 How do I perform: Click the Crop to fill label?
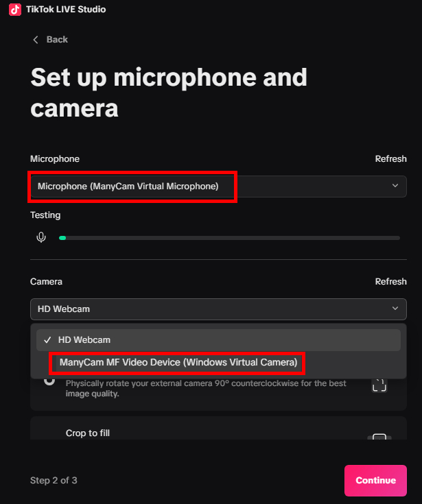coord(88,433)
